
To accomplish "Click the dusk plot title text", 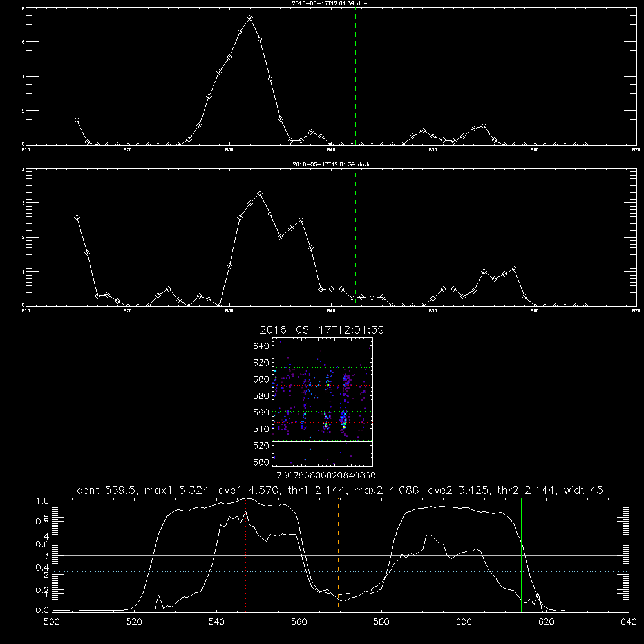I will 331,164.
